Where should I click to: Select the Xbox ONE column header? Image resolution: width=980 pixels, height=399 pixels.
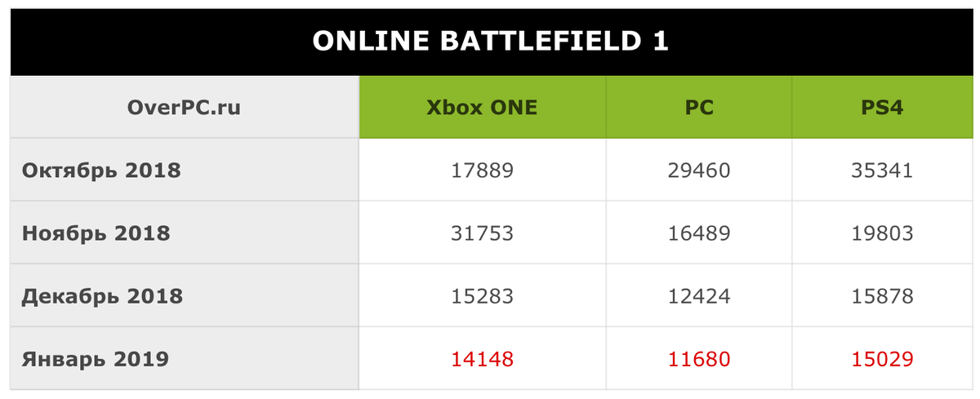coord(482,108)
